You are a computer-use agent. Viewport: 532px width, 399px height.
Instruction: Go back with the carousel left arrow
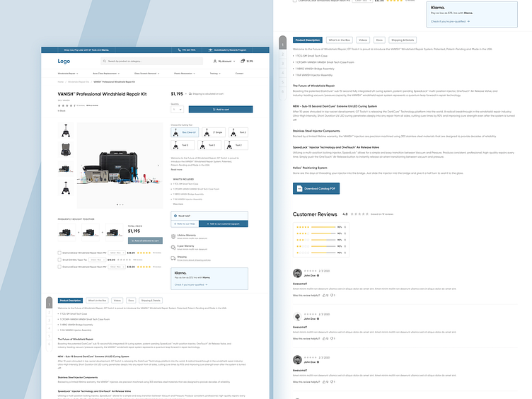pyautogui.click(x=83, y=166)
